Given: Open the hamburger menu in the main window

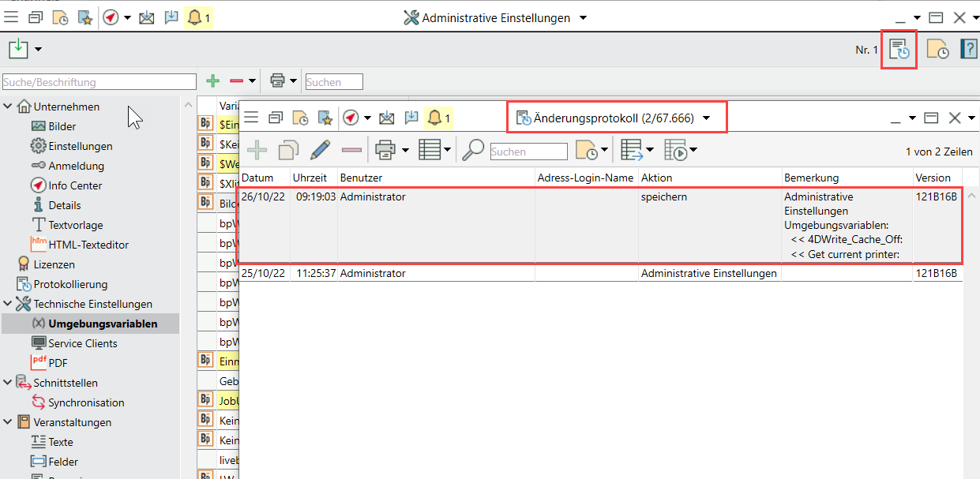Looking at the screenshot, I should [11, 17].
